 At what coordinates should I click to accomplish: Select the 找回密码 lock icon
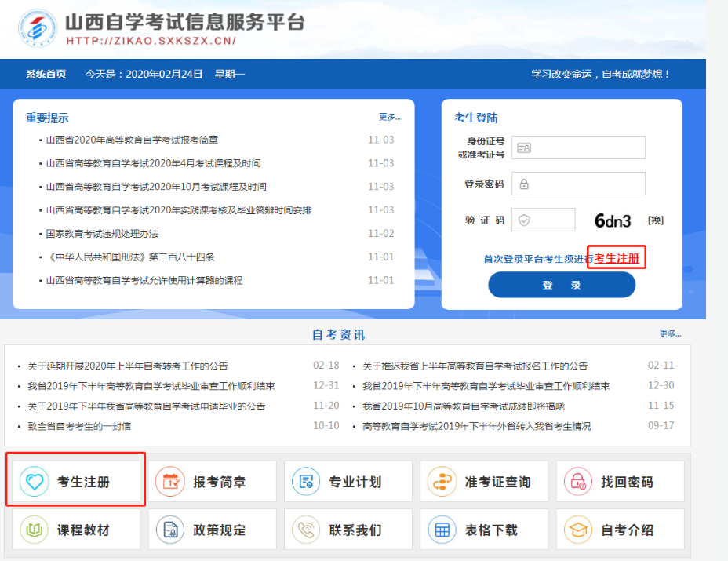578,482
